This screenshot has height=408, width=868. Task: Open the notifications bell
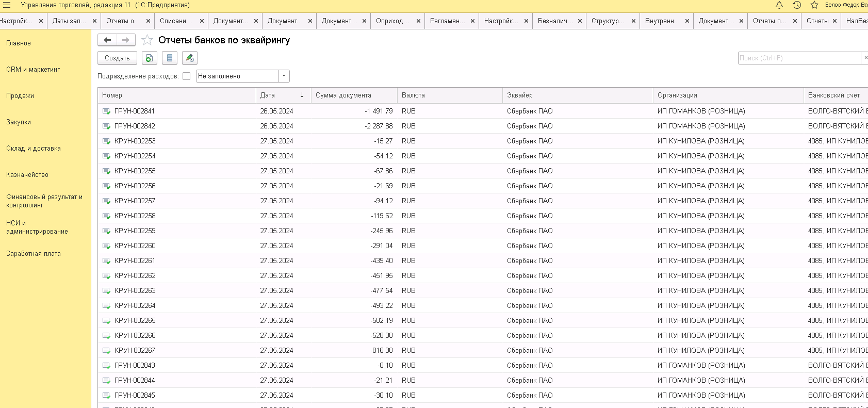pyautogui.click(x=779, y=5)
